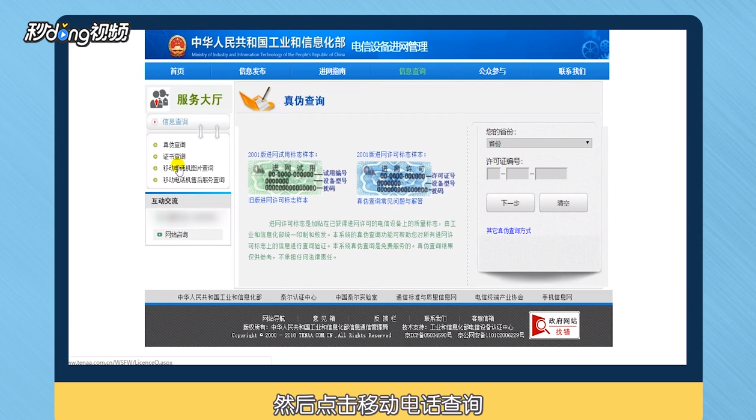Click the Service Hall people icon
Viewport: 756px width, 420px height.
[159, 99]
